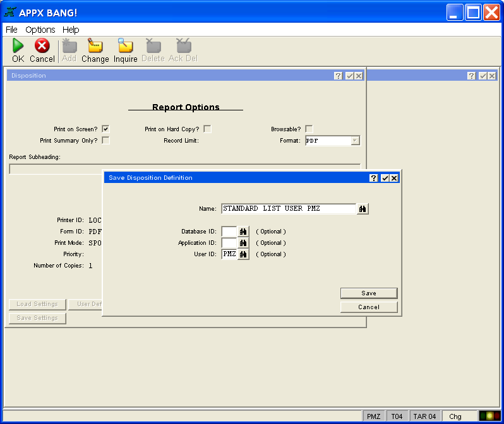Open the Options menu
This screenshot has height=424, width=504.
tap(40, 30)
